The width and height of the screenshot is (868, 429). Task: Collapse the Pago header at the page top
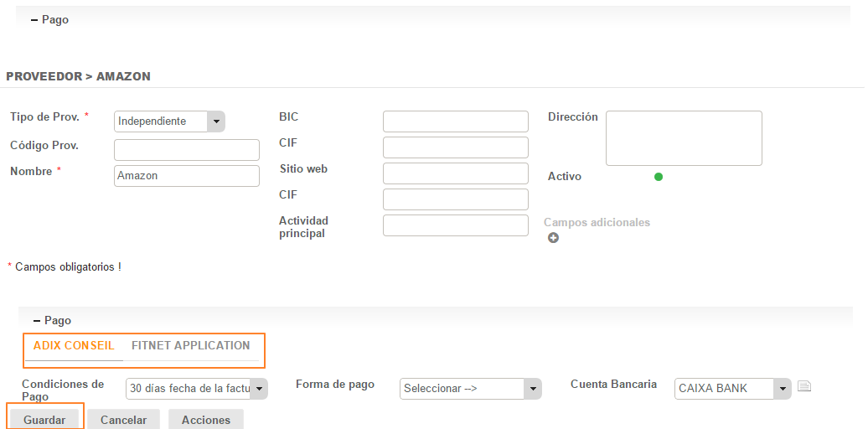[x=50, y=19]
